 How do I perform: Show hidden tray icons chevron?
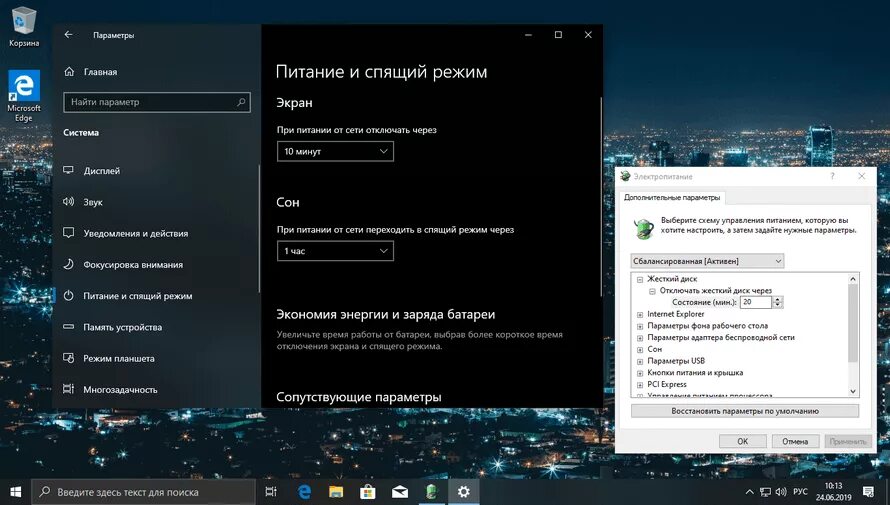pyautogui.click(x=749, y=492)
